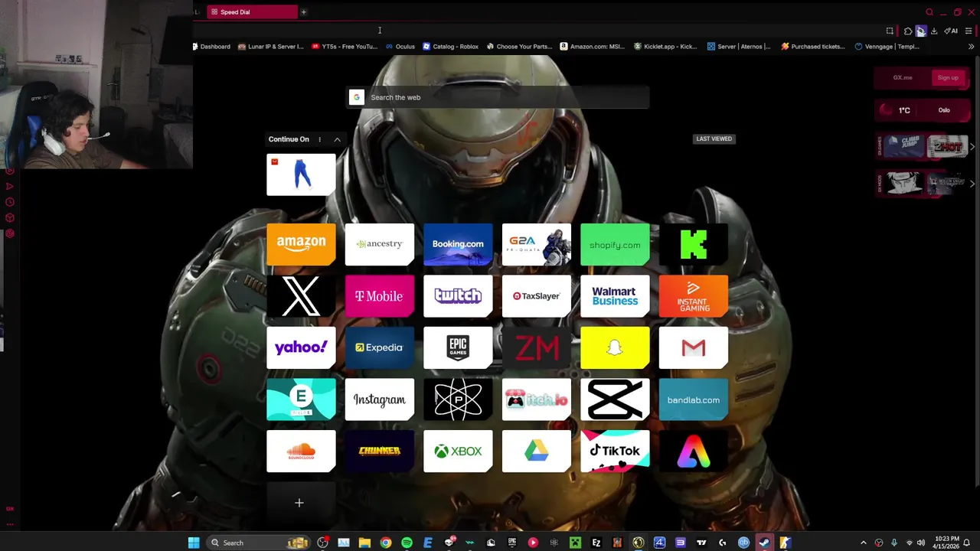Open the Expedia speed dial tile
Screen dimensions: 980x551
(x=380, y=347)
